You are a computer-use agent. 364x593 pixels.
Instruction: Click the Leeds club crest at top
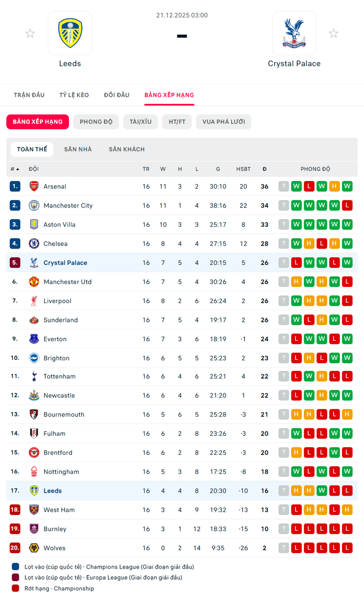point(70,33)
